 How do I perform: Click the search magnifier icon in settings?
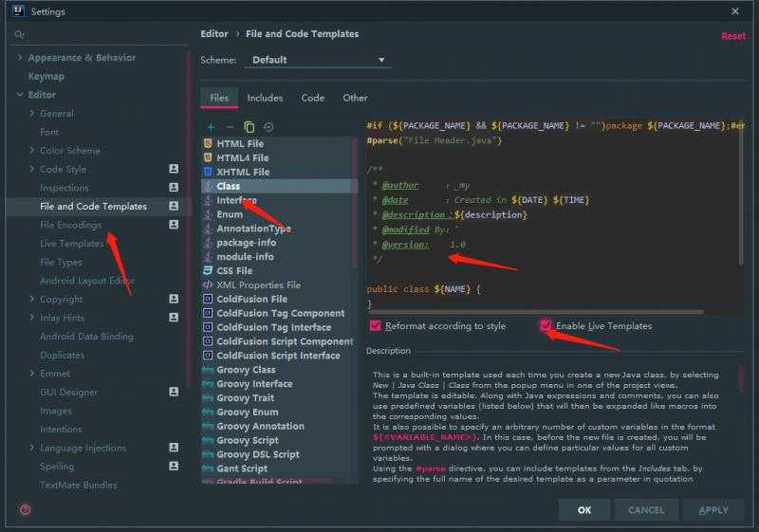19,34
